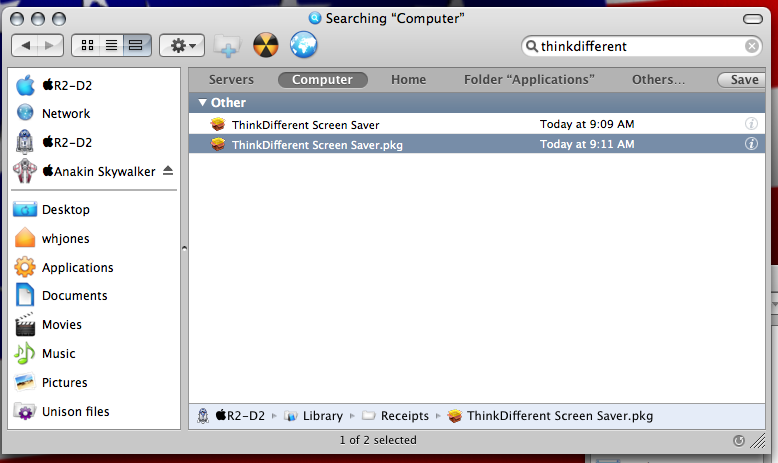
Task: Click the New Folder toolbar icon
Action: [x=227, y=46]
